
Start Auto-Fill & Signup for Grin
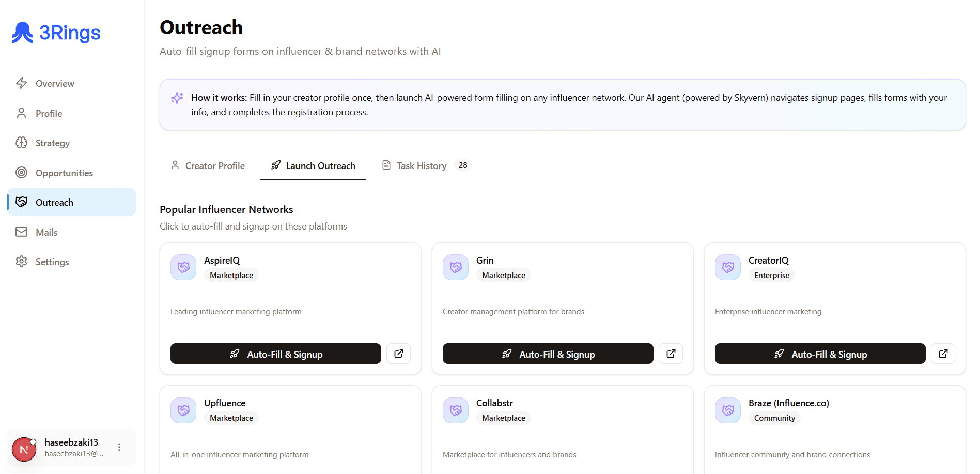point(548,354)
